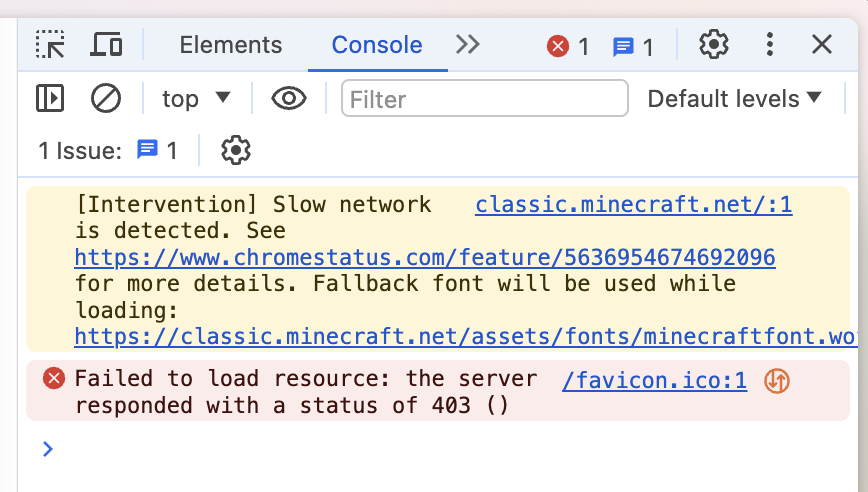This screenshot has height=492, width=868.
Task: Open the three-dot customize DevTools menu
Action: (769, 45)
